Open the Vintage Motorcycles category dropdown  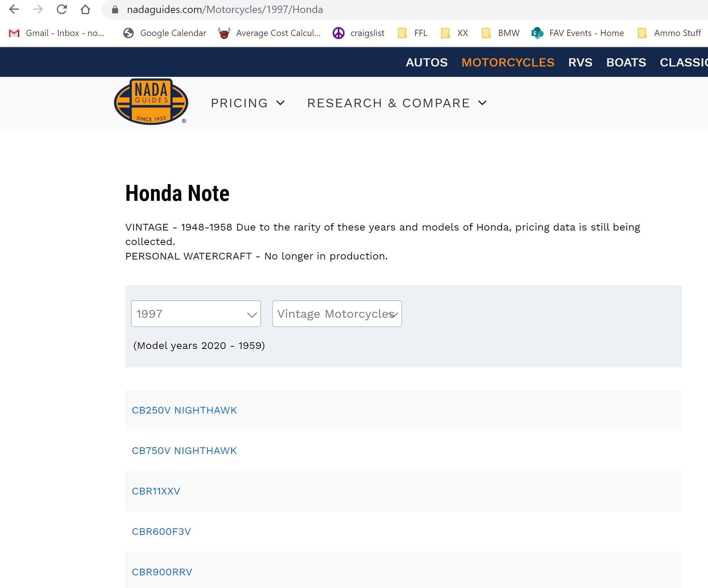337,314
